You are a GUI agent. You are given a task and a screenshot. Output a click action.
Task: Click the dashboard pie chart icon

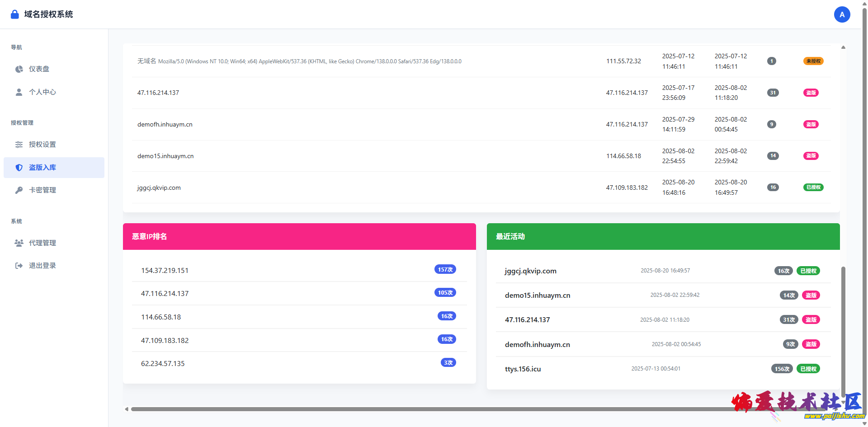(19, 69)
